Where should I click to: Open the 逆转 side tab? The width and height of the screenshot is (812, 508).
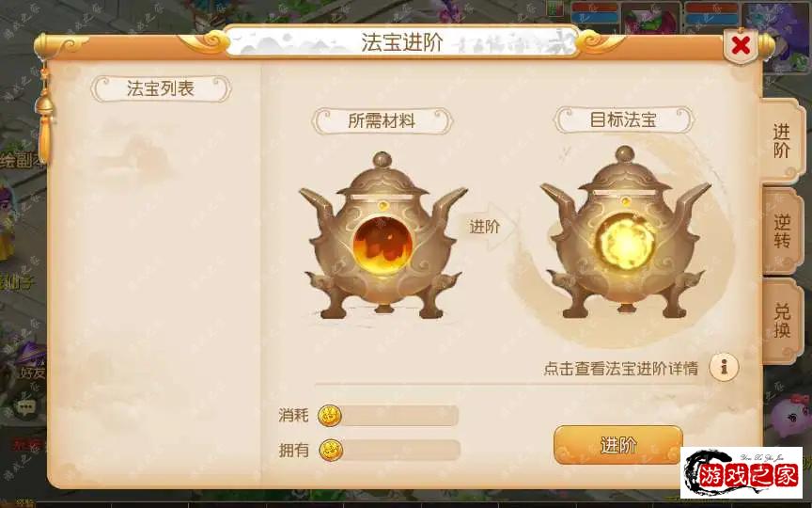(x=781, y=231)
